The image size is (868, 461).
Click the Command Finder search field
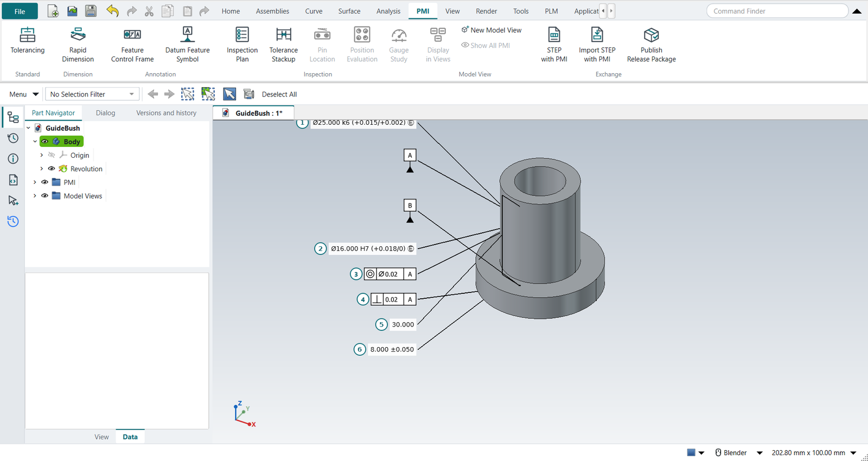tap(777, 11)
